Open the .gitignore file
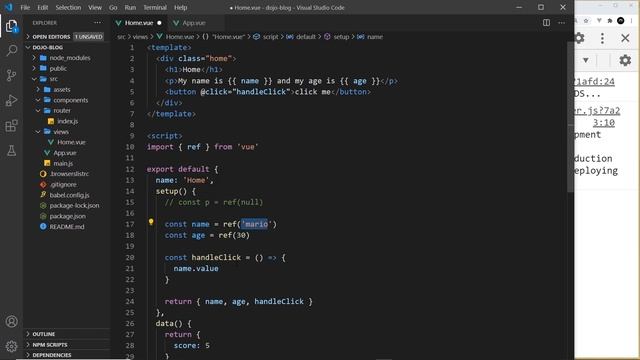Image resolution: width=640 pixels, height=360 pixels. pos(67,184)
